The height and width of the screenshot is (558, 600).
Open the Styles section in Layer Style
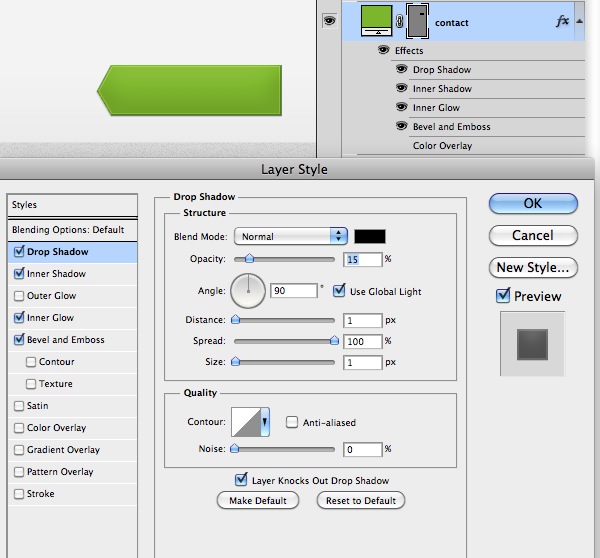(72, 205)
